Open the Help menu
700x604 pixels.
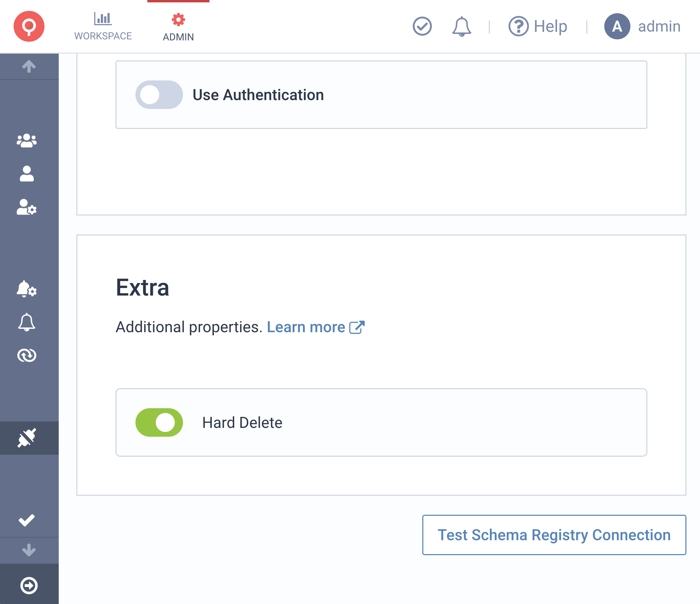(x=538, y=26)
